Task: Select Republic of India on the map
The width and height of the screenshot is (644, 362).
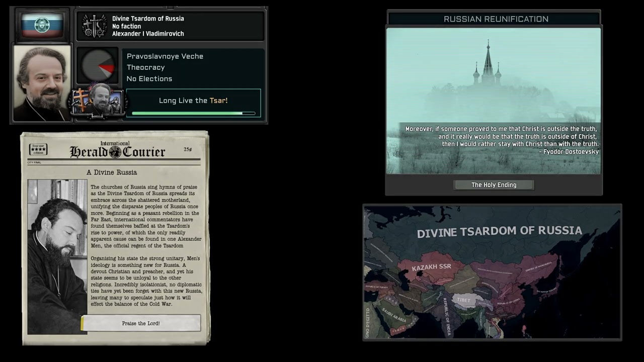Action: [447, 317]
